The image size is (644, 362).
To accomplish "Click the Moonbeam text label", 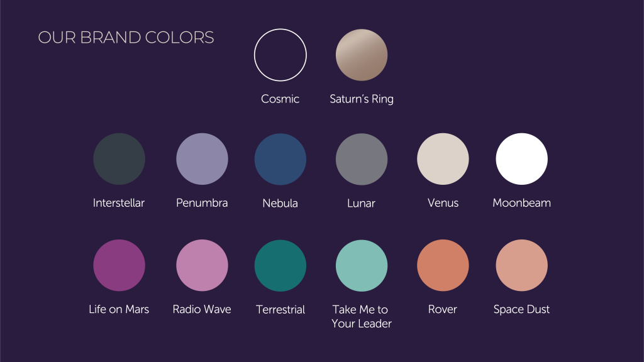I will pos(521,203).
